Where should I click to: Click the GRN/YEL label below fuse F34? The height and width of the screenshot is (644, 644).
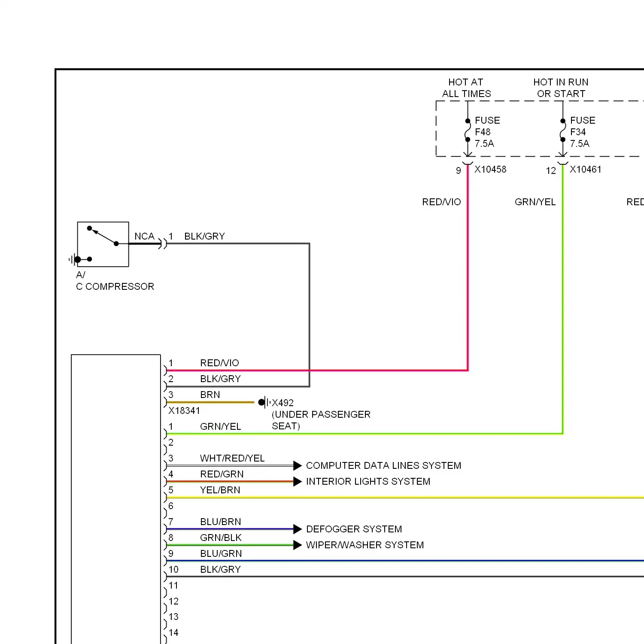pos(535,202)
